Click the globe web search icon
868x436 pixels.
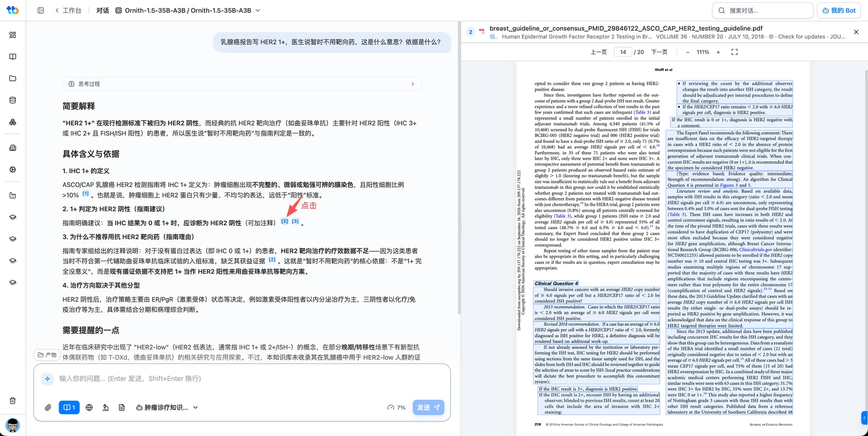tap(89, 407)
